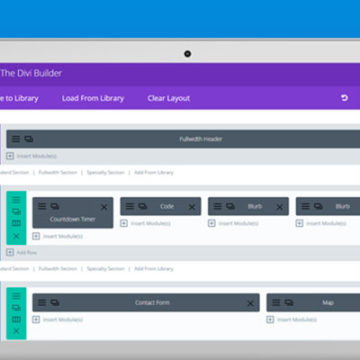Select Clear Layout in purple toolbar
The height and width of the screenshot is (360, 360).
coord(169,98)
